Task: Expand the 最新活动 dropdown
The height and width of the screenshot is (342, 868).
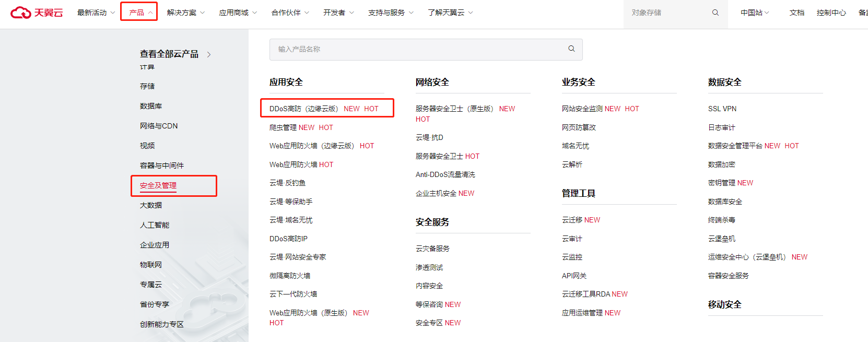Action: point(96,13)
